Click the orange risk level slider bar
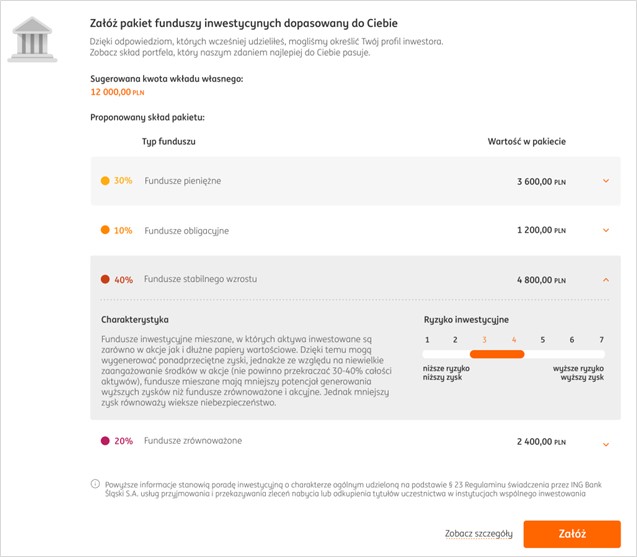 tap(497, 355)
